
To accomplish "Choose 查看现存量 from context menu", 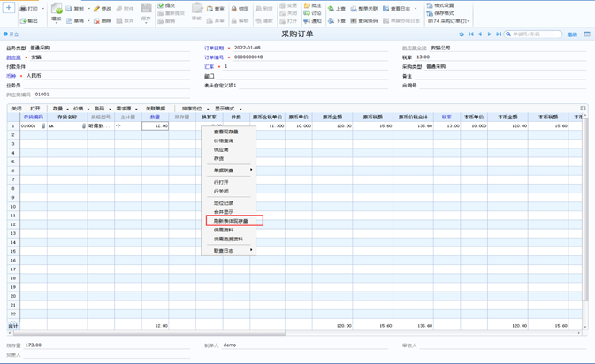I will pyautogui.click(x=225, y=132).
